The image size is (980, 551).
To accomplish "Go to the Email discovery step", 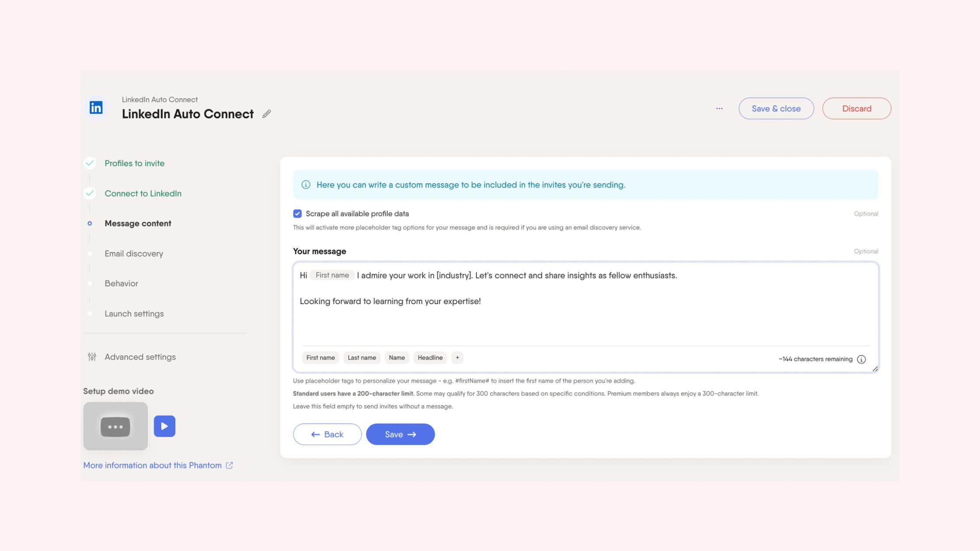I will click(133, 253).
